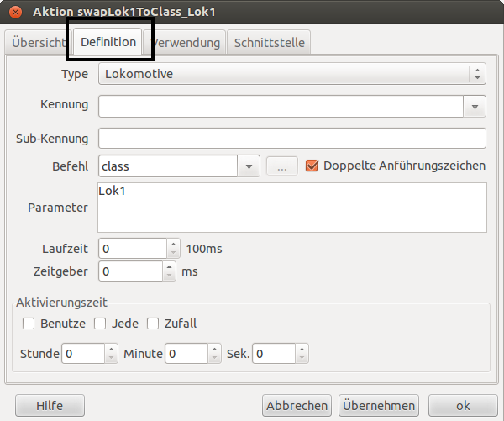The image size is (504, 421).
Task: Enable the Benutze checkbox
Action: tap(29, 324)
